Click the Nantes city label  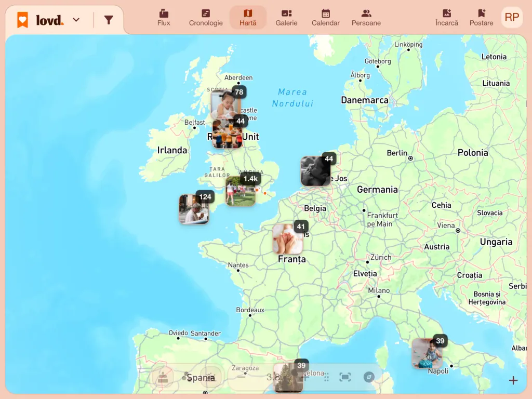point(238,265)
